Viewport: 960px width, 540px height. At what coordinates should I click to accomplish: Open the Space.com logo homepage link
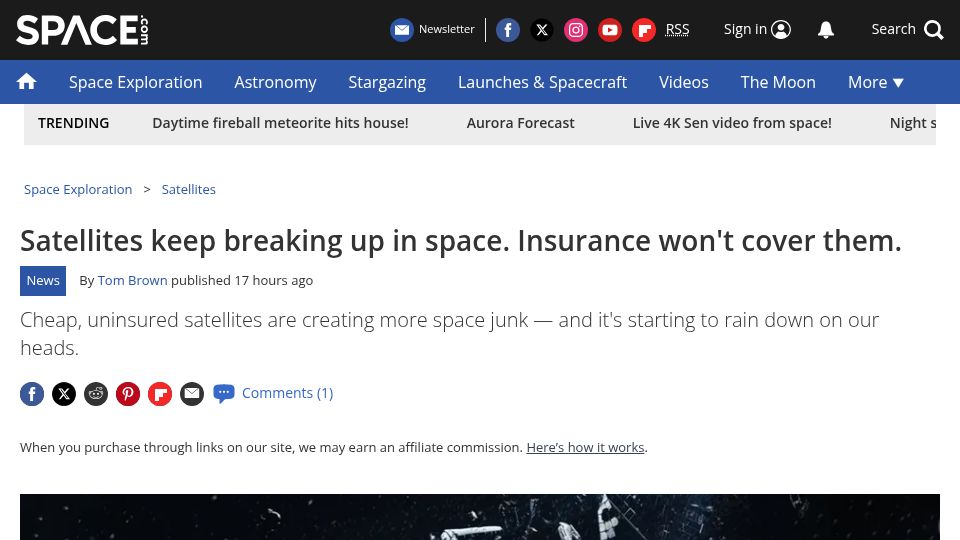coord(82,30)
